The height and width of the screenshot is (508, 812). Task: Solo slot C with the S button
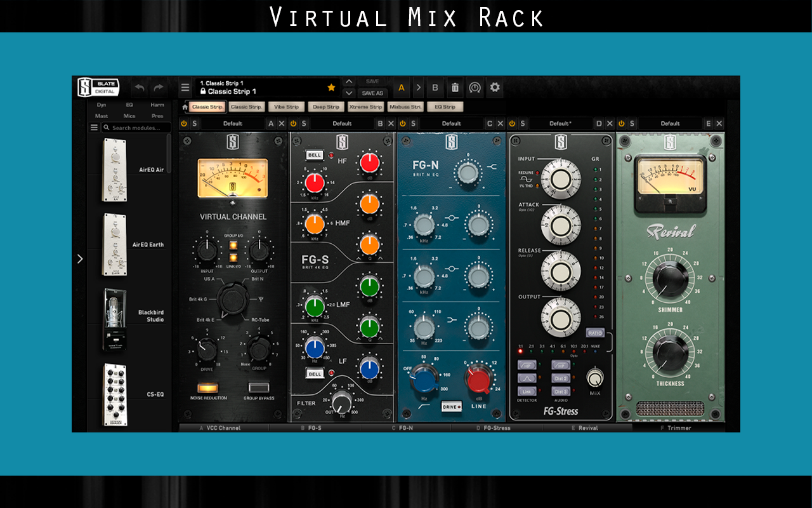point(413,123)
